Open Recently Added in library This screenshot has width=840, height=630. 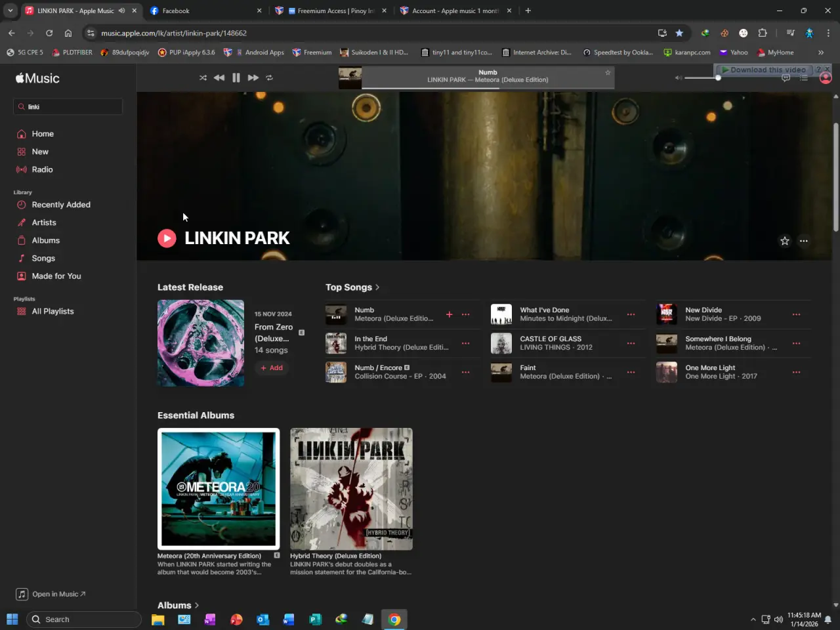point(61,205)
